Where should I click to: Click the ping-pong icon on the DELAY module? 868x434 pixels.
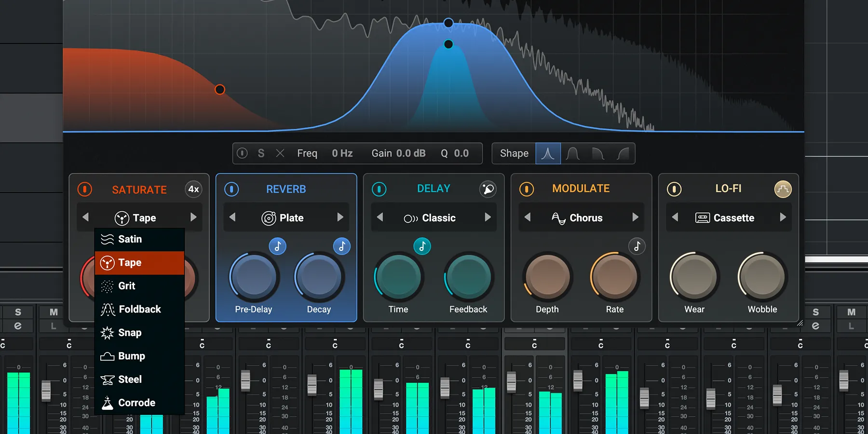click(x=488, y=189)
